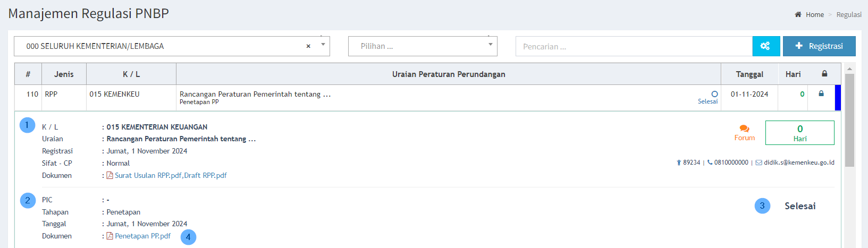Click the phone icon beside 0810000000
The width and height of the screenshot is (868, 248).
click(x=710, y=163)
